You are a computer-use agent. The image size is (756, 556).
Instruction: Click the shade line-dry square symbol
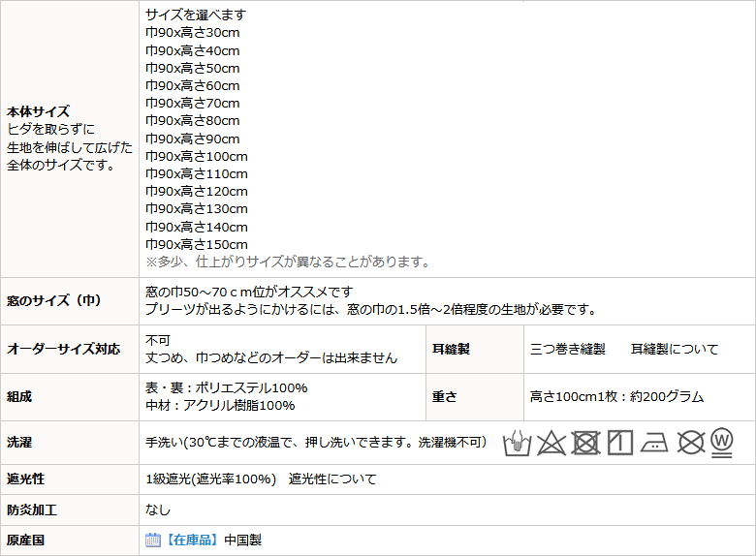click(x=620, y=443)
